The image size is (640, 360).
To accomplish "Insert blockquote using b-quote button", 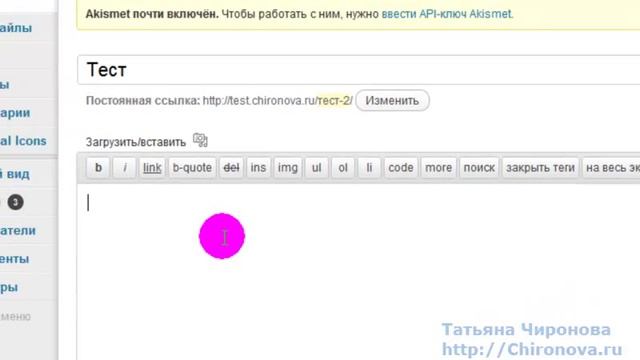I will [192, 168].
